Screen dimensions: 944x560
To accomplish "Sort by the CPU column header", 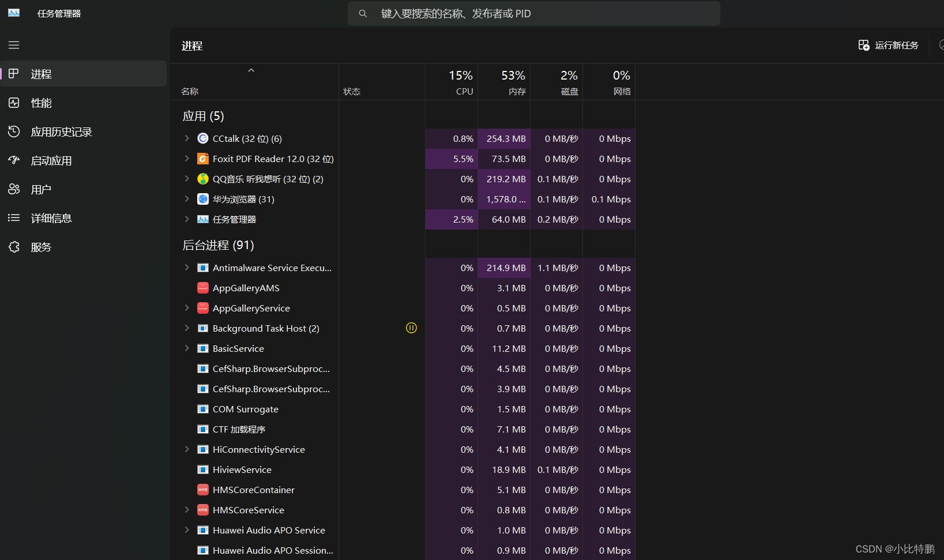I will pyautogui.click(x=452, y=82).
